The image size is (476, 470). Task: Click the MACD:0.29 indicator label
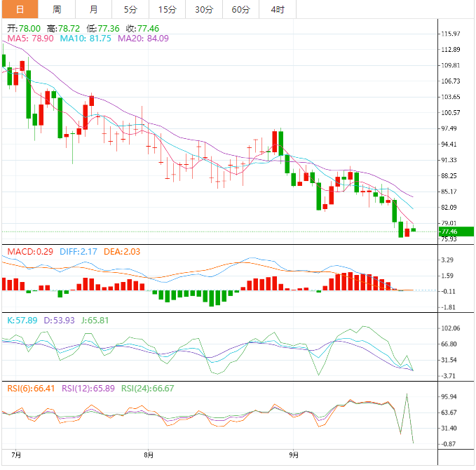(x=30, y=252)
